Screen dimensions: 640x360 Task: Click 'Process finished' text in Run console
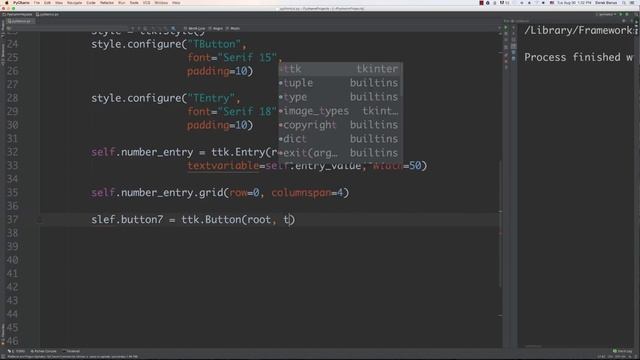[572, 57]
